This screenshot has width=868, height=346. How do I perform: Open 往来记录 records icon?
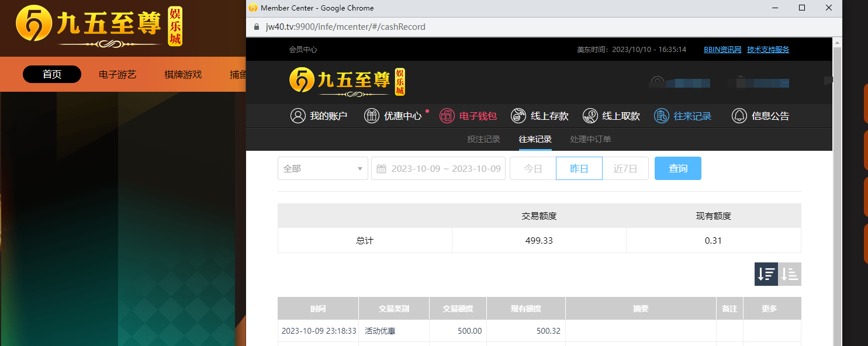pos(662,116)
